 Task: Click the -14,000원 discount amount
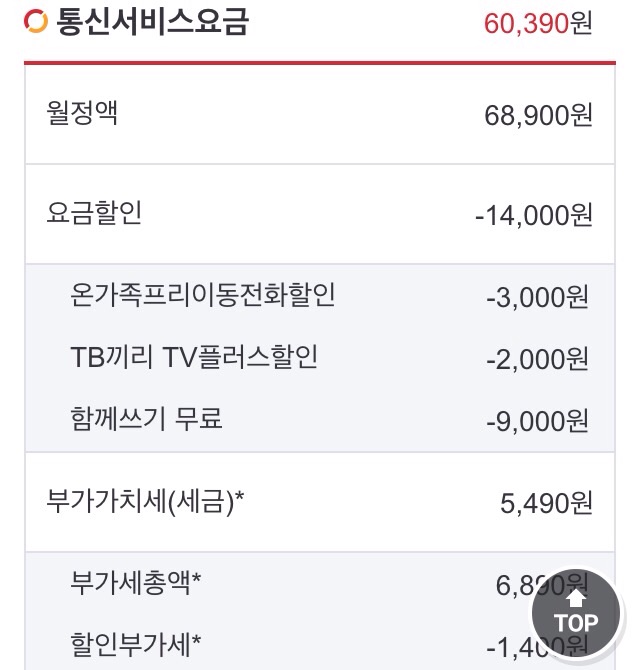click(534, 215)
